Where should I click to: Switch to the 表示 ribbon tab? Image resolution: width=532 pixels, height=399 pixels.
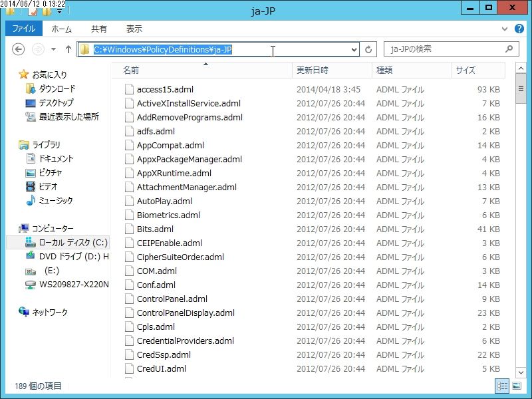pos(134,29)
